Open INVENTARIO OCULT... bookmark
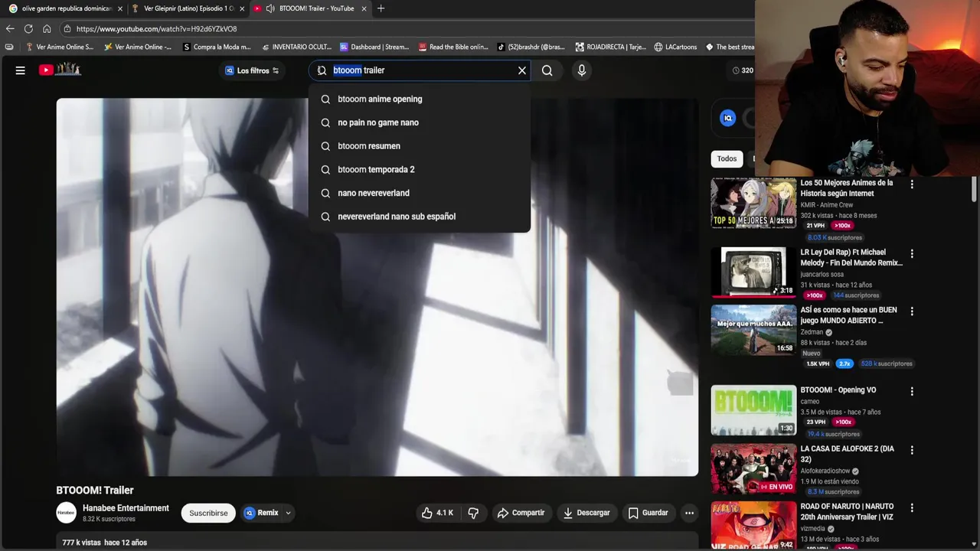Image resolution: width=980 pixels, height=551 pixels. [296, 47]
